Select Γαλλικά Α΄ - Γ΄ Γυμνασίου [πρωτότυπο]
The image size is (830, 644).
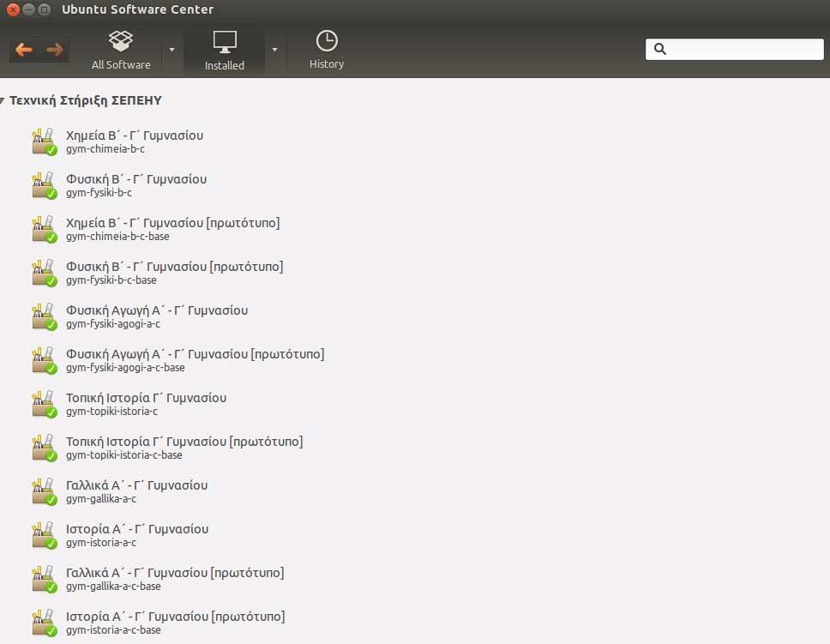[x=175, y=573]
